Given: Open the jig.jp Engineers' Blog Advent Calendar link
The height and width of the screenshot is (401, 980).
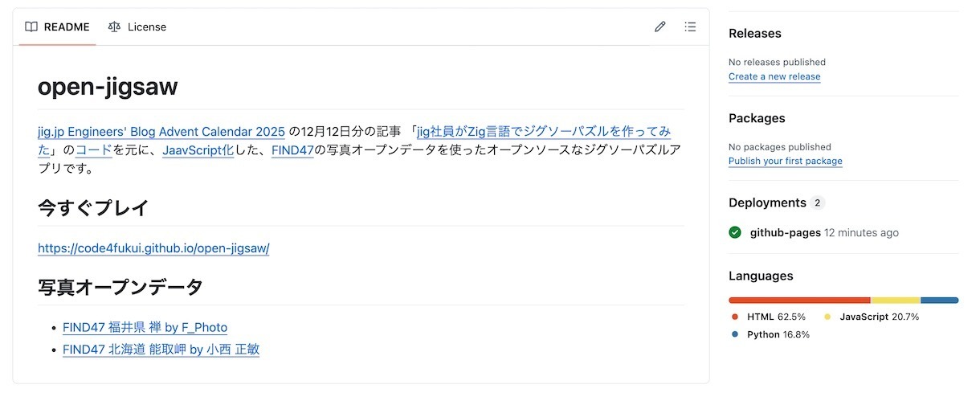Looking at the screenshot, I should point(161,131).
